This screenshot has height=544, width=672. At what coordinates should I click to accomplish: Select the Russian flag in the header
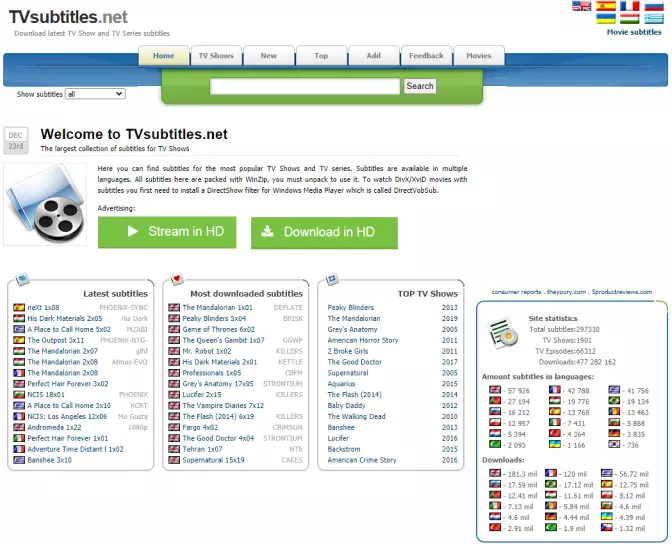click(x=654, y=6)
